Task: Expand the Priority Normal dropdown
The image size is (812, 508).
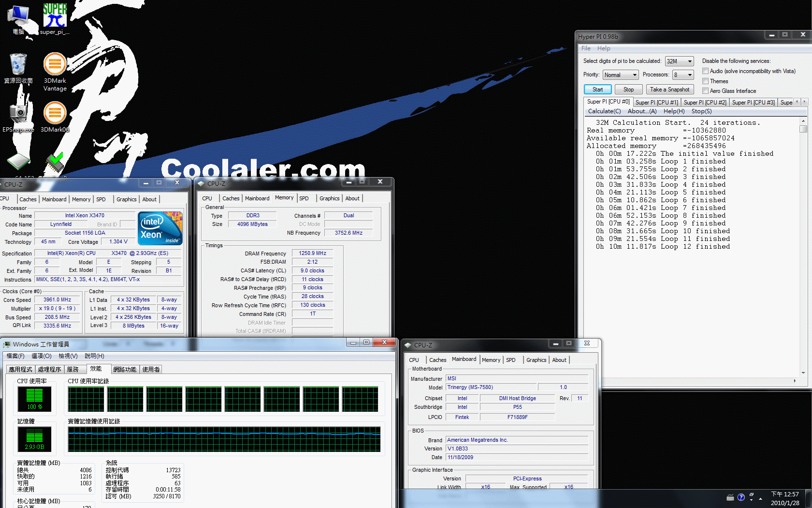Action: [621, 75]
